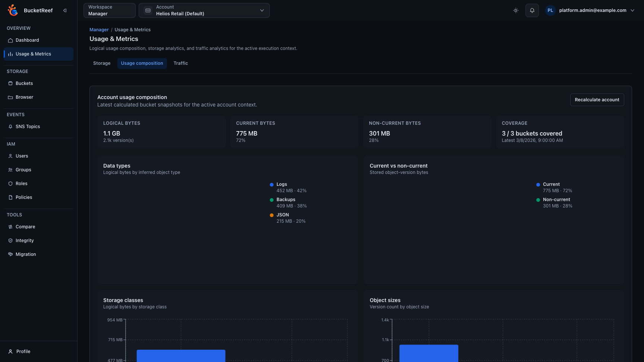Click the blue Storage classes bar
This screenshot has width=644, height=362.
click(181, 356)
